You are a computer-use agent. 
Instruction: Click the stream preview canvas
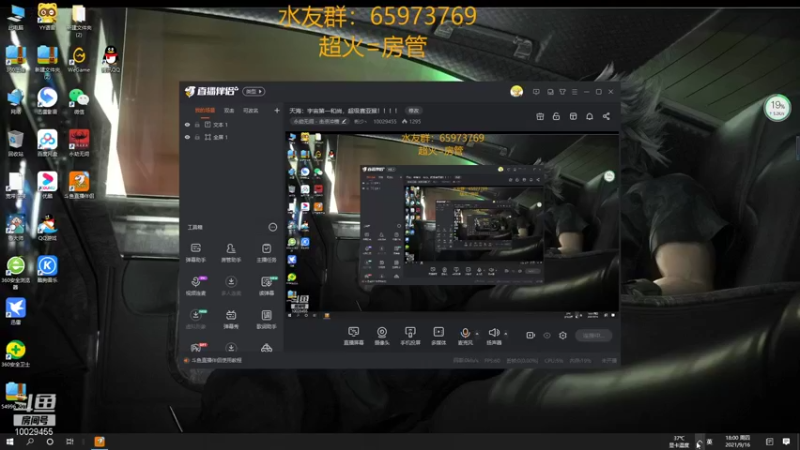pos(452,226)
